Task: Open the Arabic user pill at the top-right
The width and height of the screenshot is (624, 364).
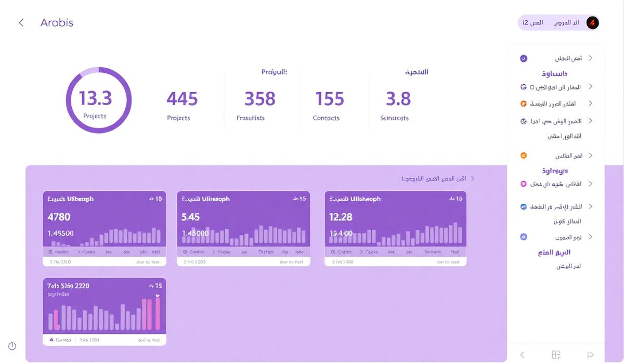Action: (x=558, y=23)
